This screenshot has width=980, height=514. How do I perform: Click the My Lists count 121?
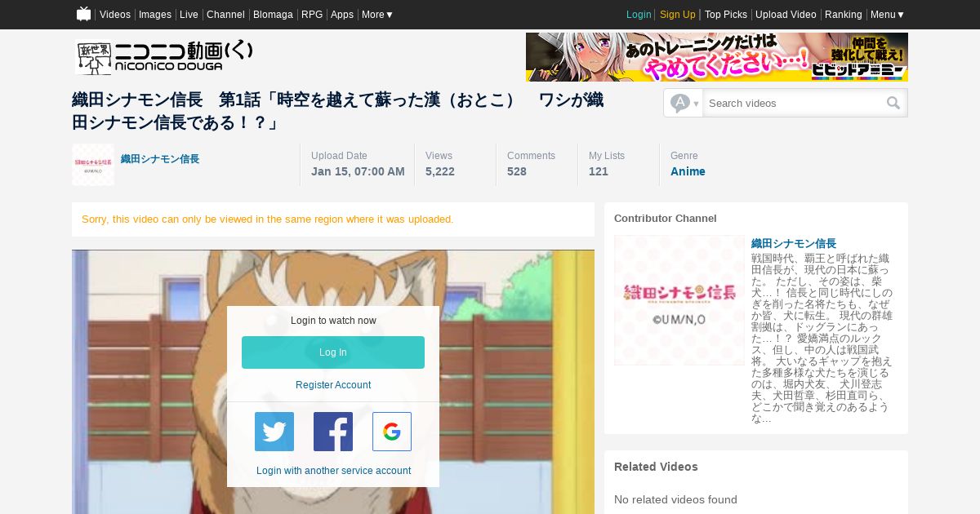click(599, 171)
